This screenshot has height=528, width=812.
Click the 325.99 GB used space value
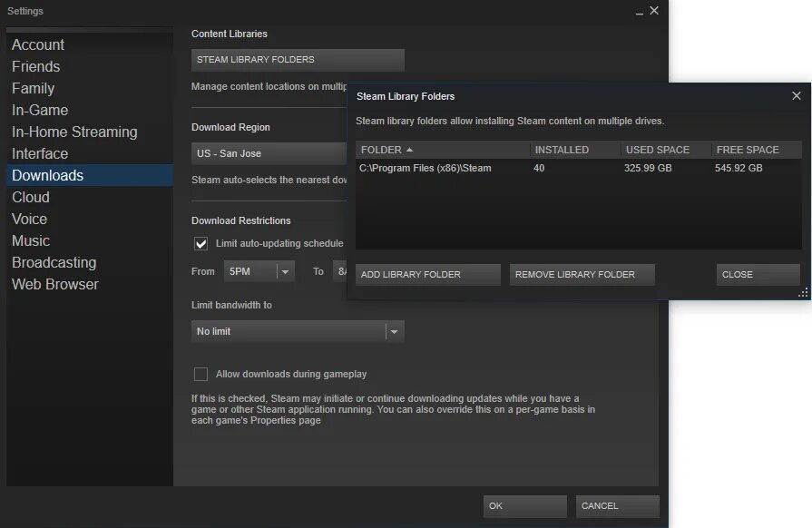coord(648,168)
